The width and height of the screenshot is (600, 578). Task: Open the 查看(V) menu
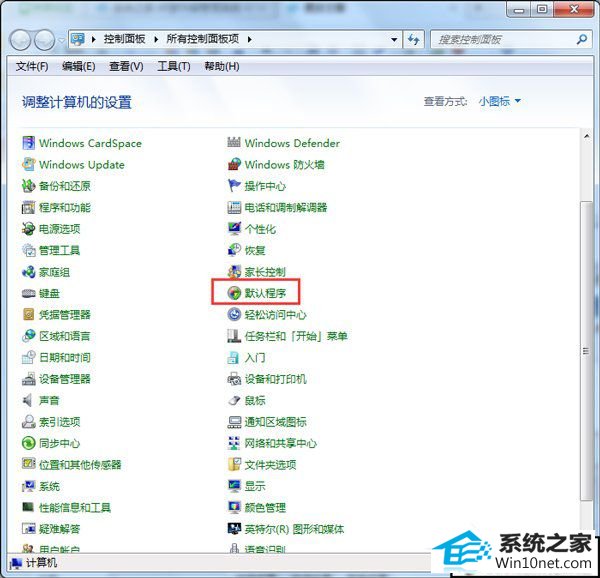pos(126,67)
